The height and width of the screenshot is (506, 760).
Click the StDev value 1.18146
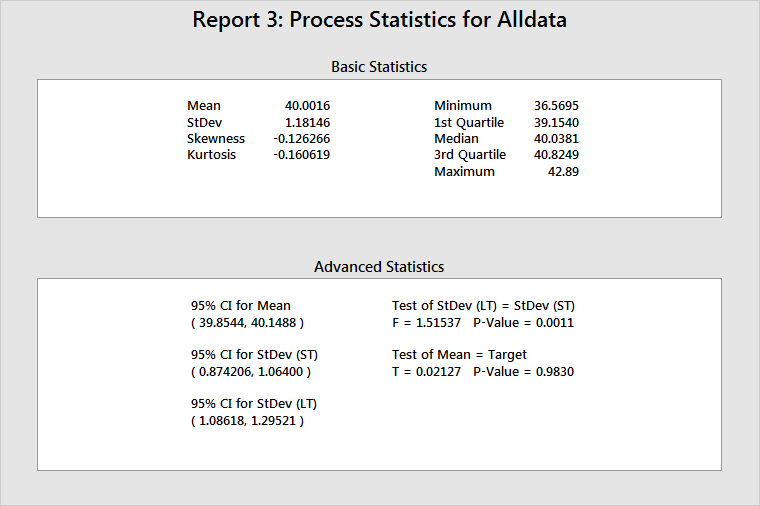click(x=307, y=122)
